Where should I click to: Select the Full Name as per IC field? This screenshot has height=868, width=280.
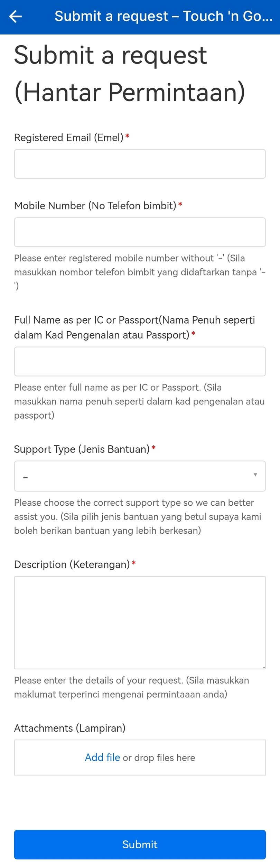pos(140,361)
